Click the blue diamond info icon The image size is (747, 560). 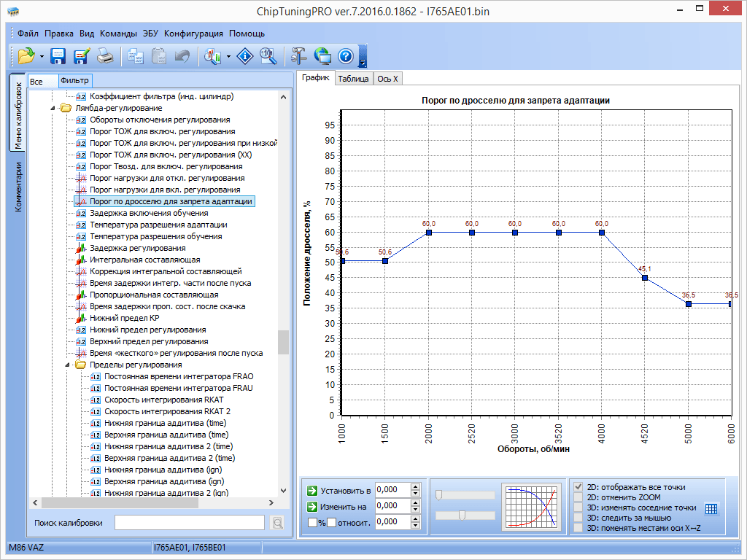click(x=246, y=56)
